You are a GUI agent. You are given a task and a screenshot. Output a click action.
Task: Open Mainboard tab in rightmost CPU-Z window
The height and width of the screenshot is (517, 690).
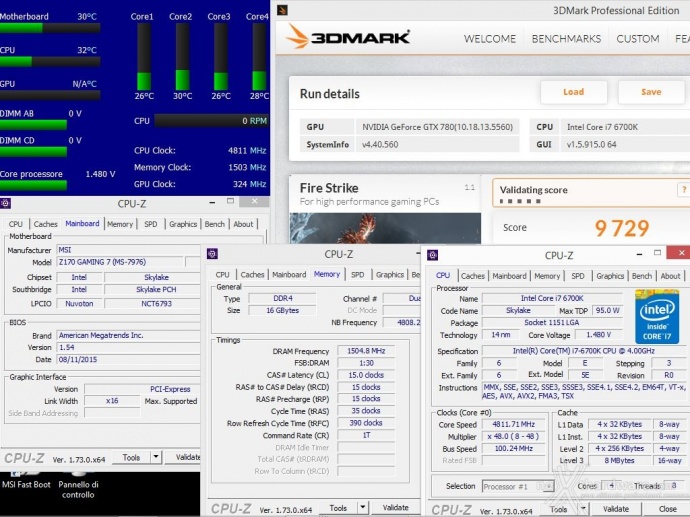click(509, 276)
